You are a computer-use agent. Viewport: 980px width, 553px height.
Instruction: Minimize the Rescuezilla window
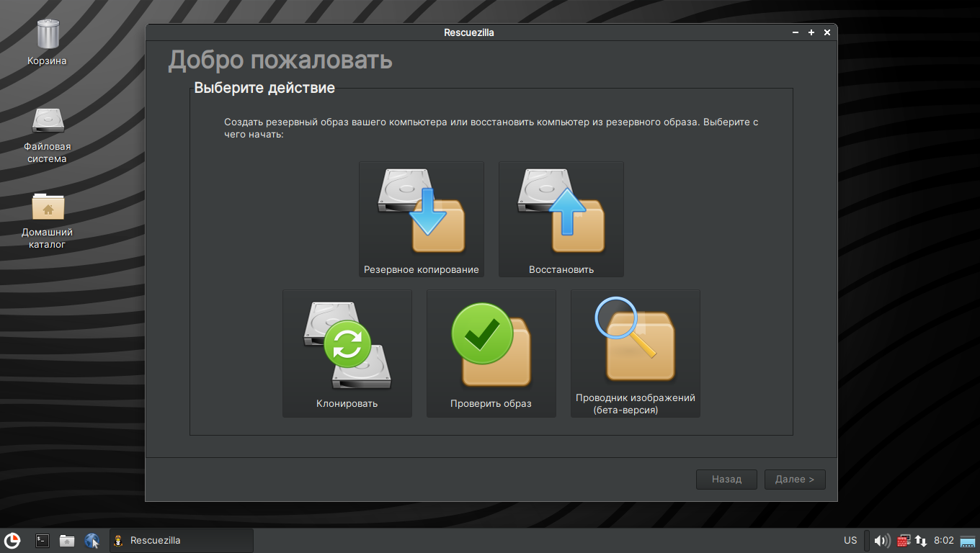[796, 32]
